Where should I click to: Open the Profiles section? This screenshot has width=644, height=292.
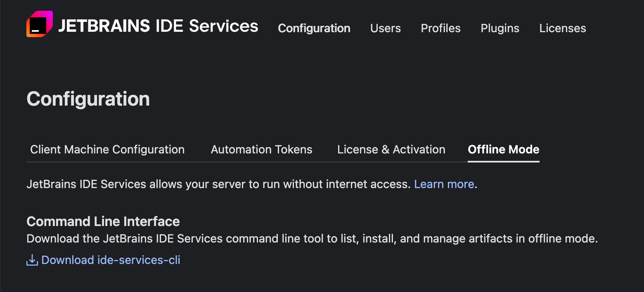click(440, 28)
